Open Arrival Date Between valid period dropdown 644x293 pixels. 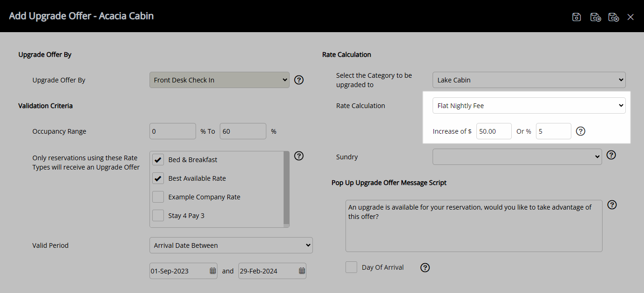pos(231,245)
